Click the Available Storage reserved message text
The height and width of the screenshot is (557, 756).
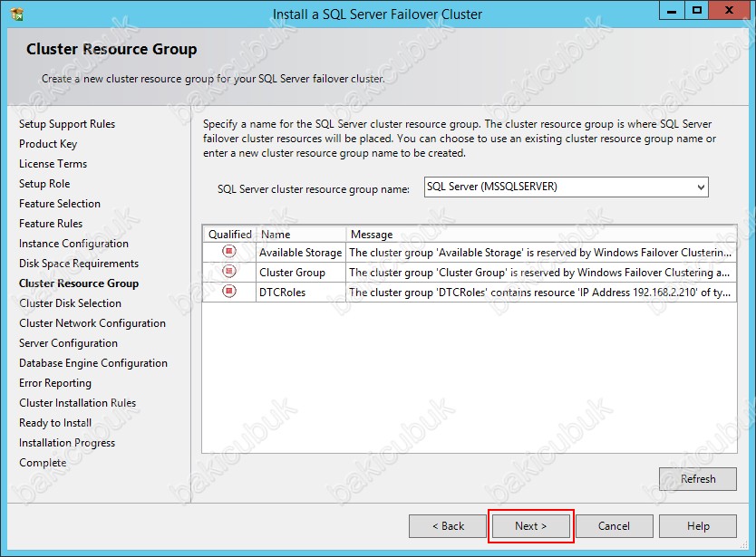[540, 253]
